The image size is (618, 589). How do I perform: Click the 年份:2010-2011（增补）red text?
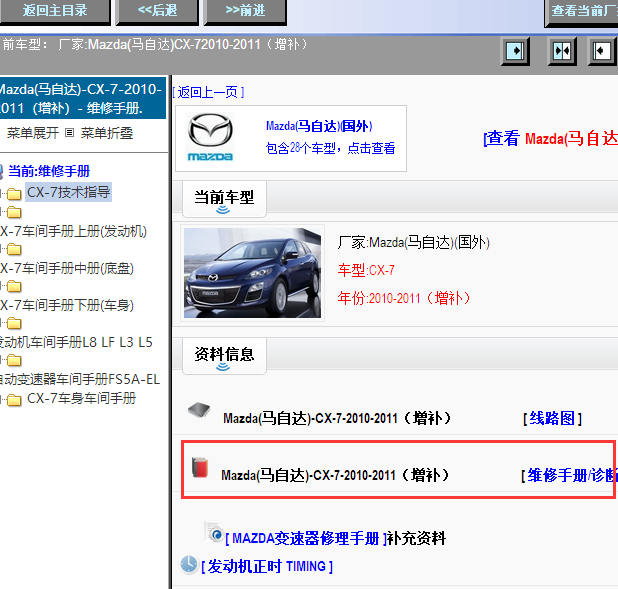pos(404,298)
